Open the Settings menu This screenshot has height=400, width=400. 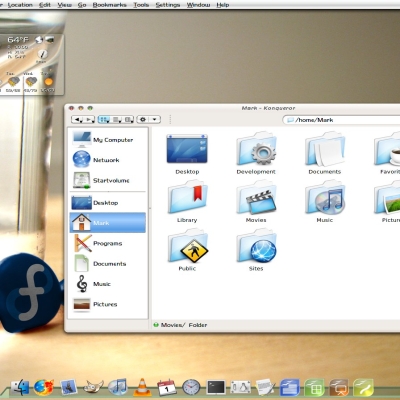click(168, 5)
